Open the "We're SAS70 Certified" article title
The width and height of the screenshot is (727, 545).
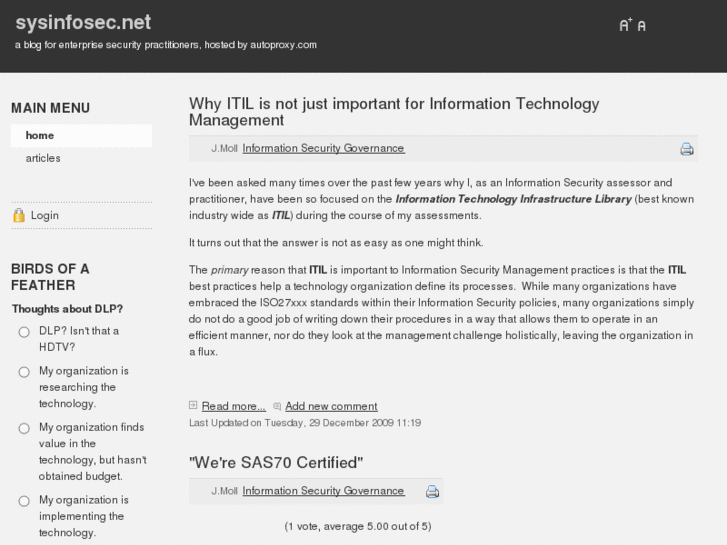point(275,462)
